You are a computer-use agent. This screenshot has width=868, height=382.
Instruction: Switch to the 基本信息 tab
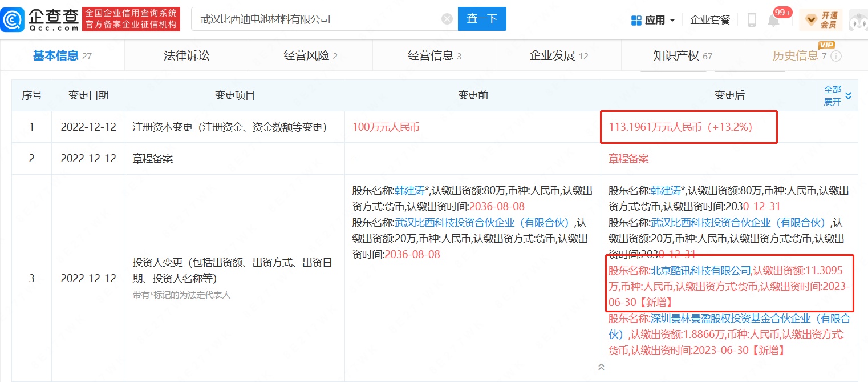[62, 55]
